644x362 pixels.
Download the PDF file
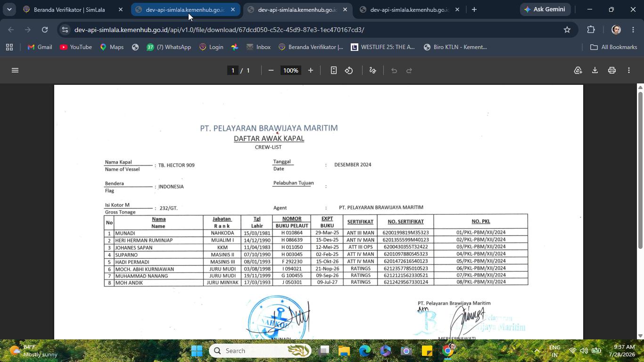[x=595, y=70]
